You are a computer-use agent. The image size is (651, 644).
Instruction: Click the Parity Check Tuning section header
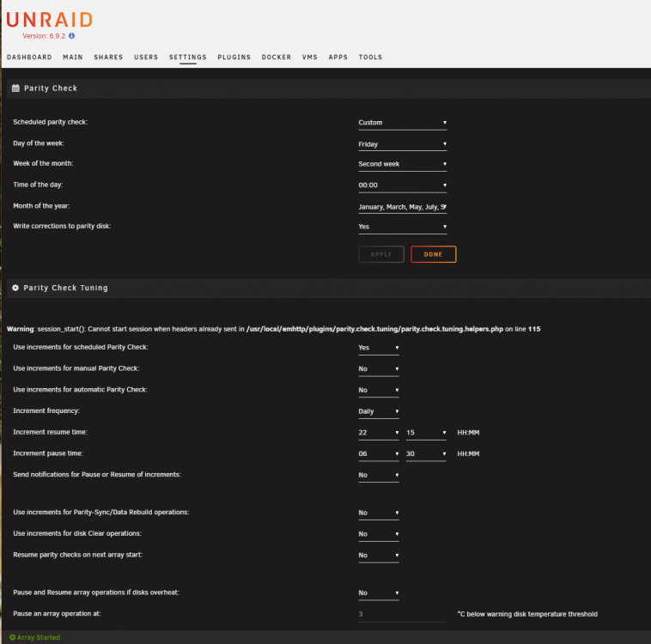329,289
